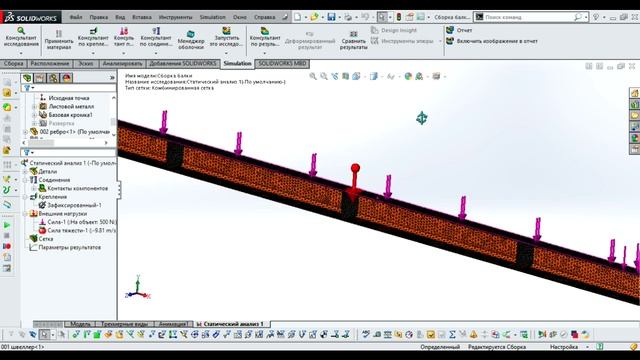The height and width of the screenshot is (360, 640).
Task: Click Применить материал in the ribbon
Action: (59, 40)
